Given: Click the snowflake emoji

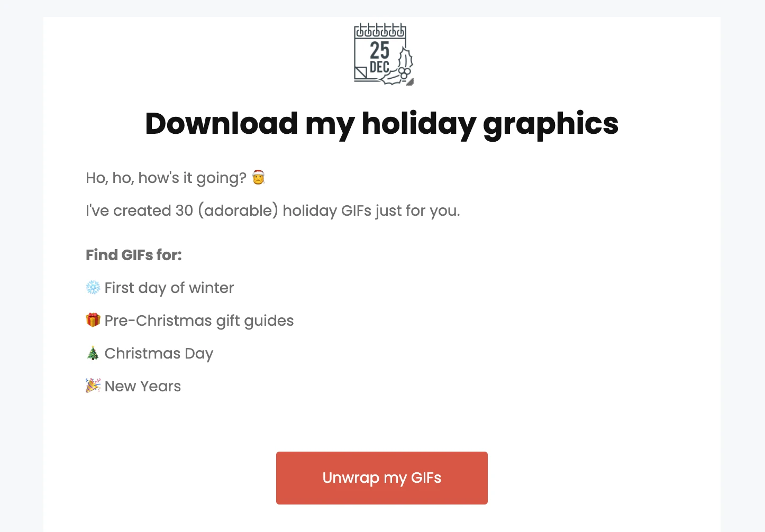Looking at the screenshot, I should pos(93,288).
